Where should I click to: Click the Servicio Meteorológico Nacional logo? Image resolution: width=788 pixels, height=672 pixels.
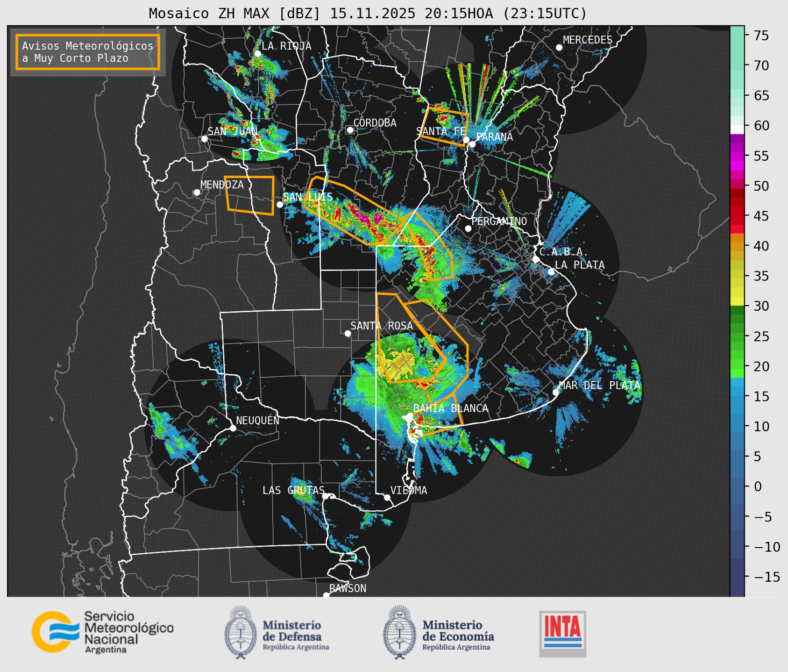(103, 632)
